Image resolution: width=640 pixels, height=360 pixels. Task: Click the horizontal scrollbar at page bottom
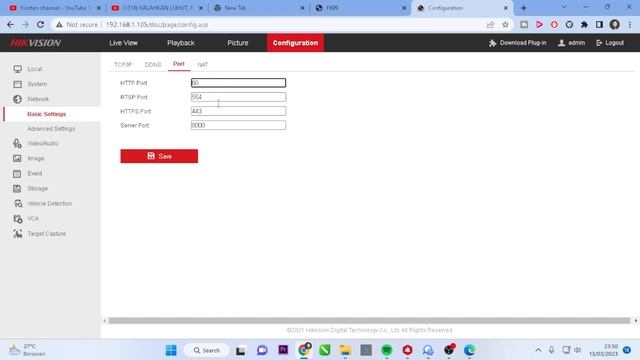pyautogui.click(x=369, y=321)
